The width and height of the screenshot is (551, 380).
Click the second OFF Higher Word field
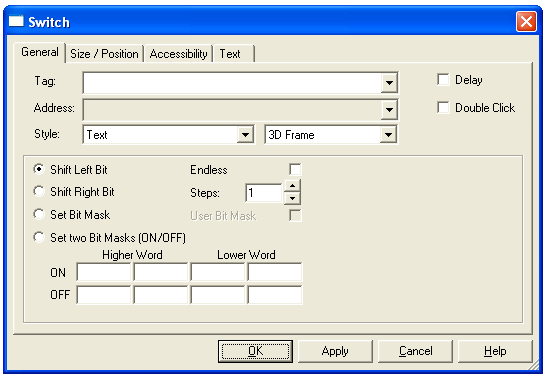pos(161,295)
